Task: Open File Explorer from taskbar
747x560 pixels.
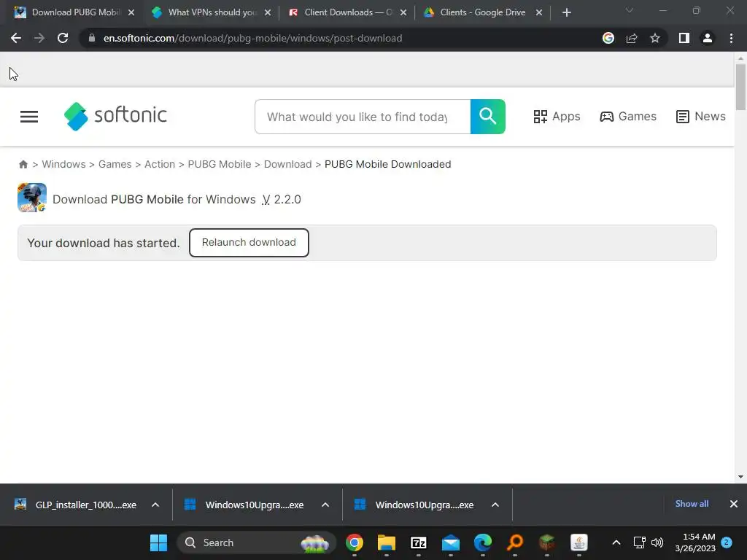Action: pos(387,542)
